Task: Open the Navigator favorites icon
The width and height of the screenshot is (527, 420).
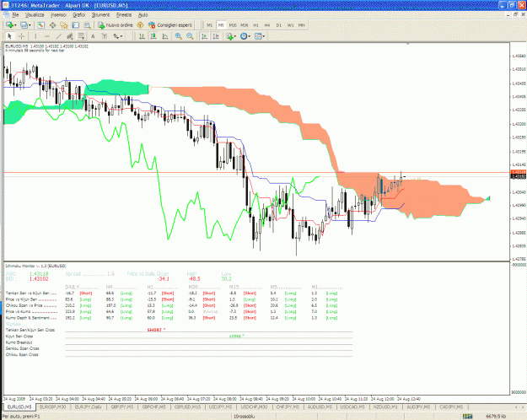Action: (64, 25)
